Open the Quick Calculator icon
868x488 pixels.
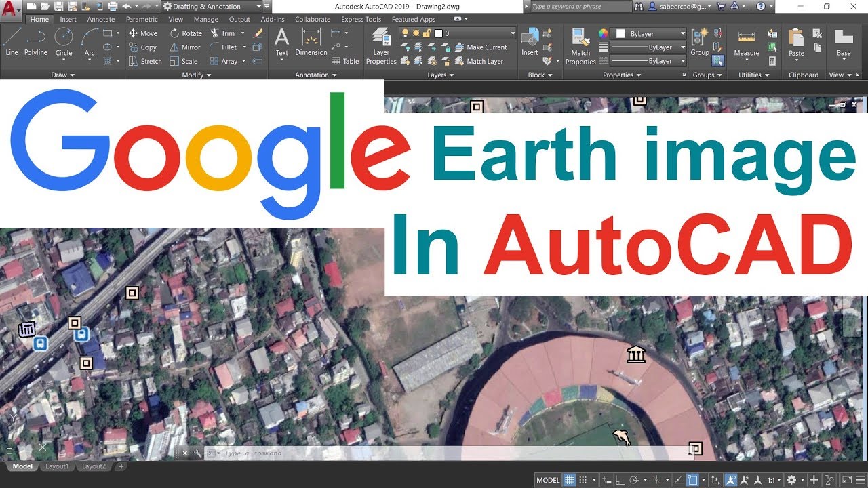772,61
